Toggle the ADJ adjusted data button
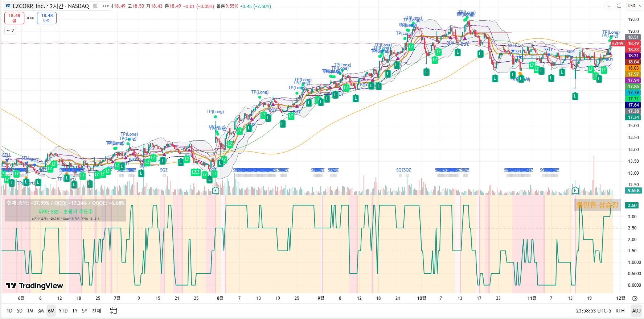Screen dimensions: 644x319 tap(636, 311)
